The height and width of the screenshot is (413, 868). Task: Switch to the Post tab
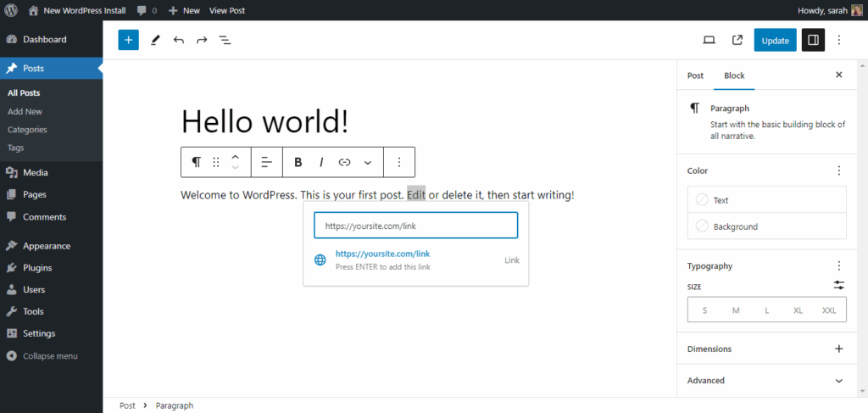(x=695, y=75)
